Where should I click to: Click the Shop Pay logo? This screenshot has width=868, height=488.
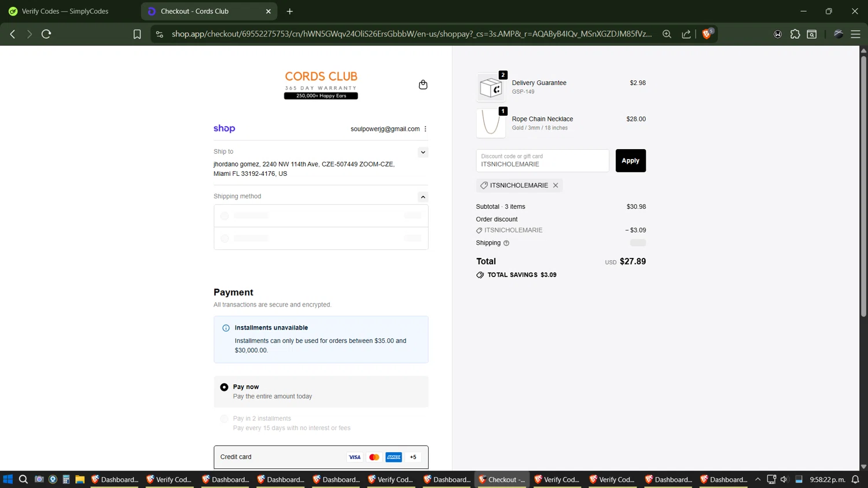pos(225,128)
